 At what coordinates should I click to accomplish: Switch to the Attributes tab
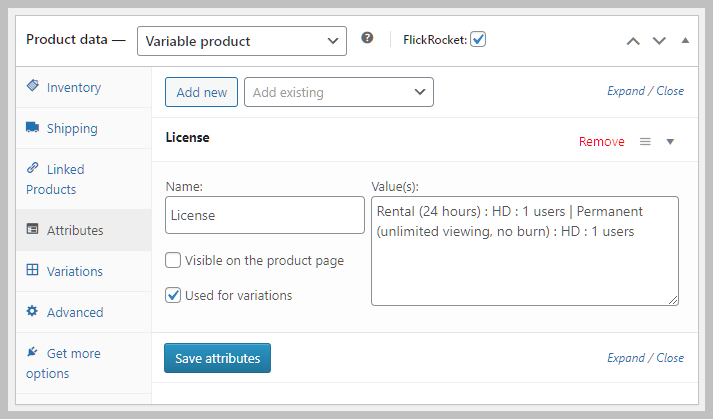74,230
